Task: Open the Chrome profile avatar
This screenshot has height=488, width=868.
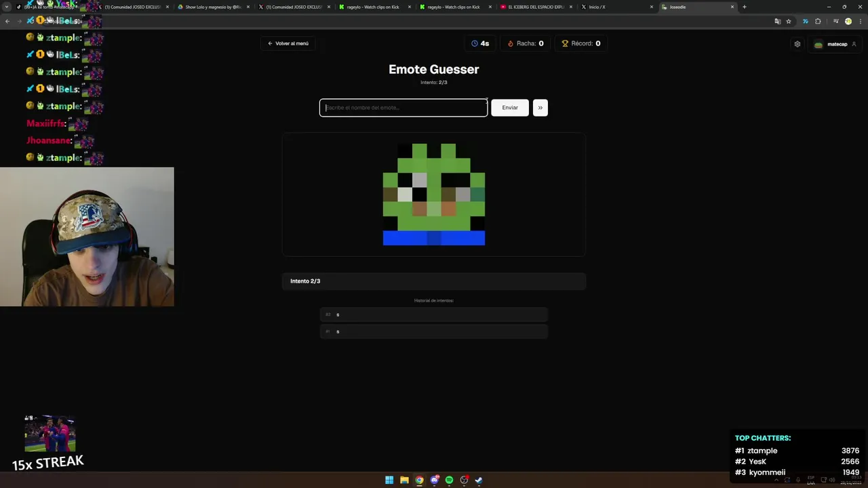Action: 848,22
